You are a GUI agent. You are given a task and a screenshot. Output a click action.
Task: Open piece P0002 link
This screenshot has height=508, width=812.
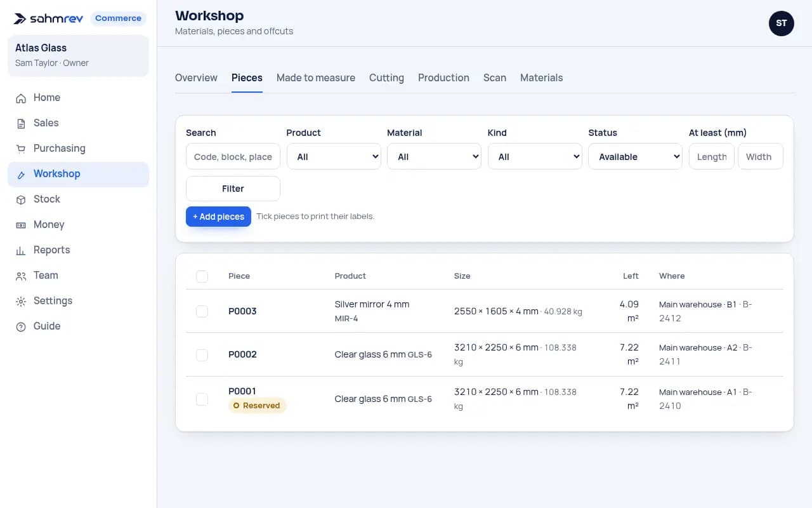pyautogui.click(x=242, y=354)
